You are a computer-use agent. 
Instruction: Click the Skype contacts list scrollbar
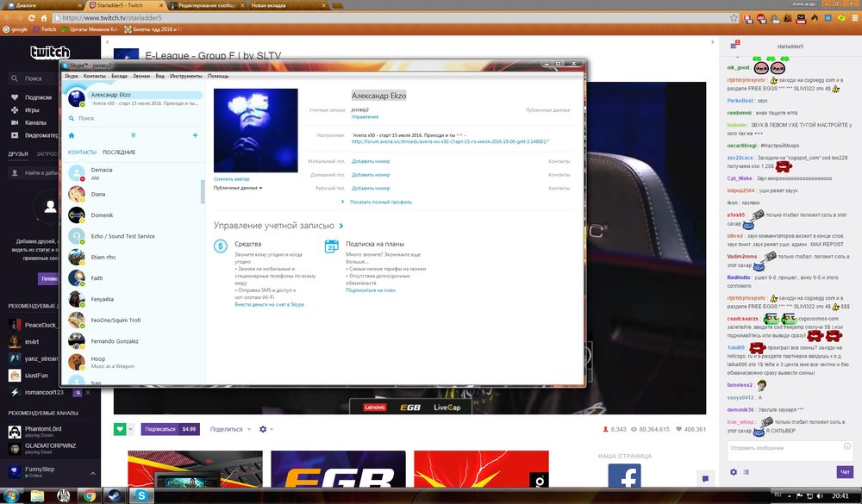pos(203,191)
